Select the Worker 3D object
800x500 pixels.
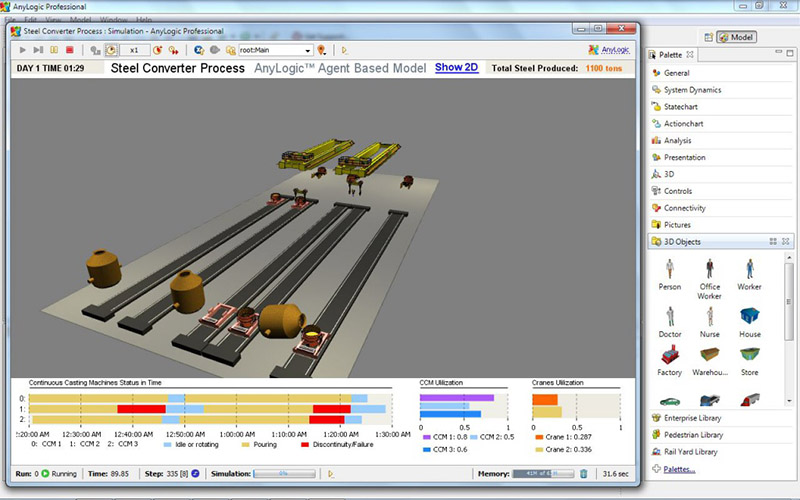pos(749,274)
